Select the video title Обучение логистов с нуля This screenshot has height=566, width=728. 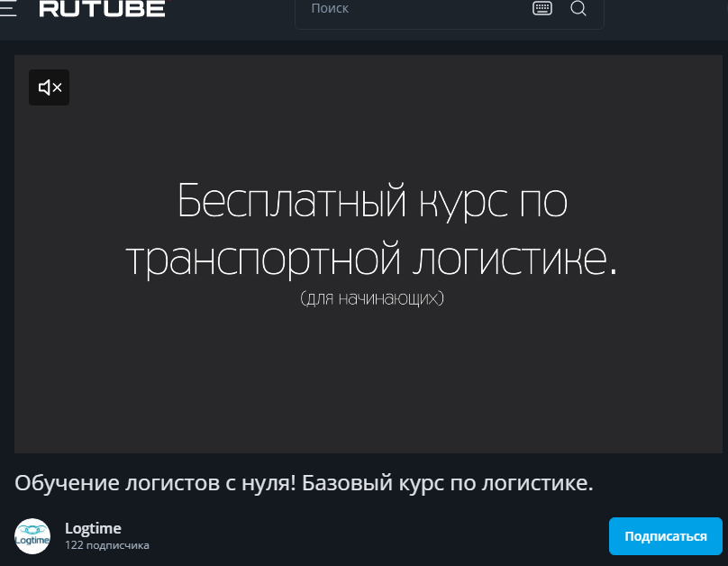tap(304, 483)
